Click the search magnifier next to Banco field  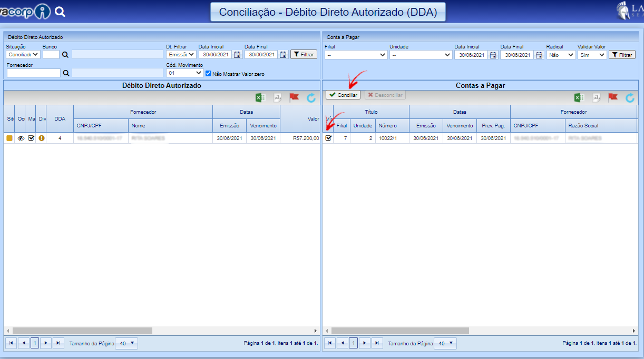pos(66,54)
